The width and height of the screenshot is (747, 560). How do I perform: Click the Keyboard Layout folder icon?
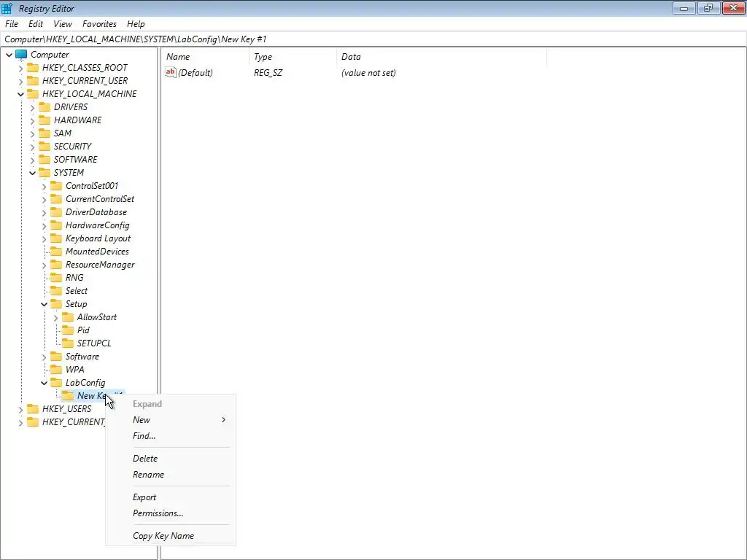pyautogui.click(x=56, y=238)
